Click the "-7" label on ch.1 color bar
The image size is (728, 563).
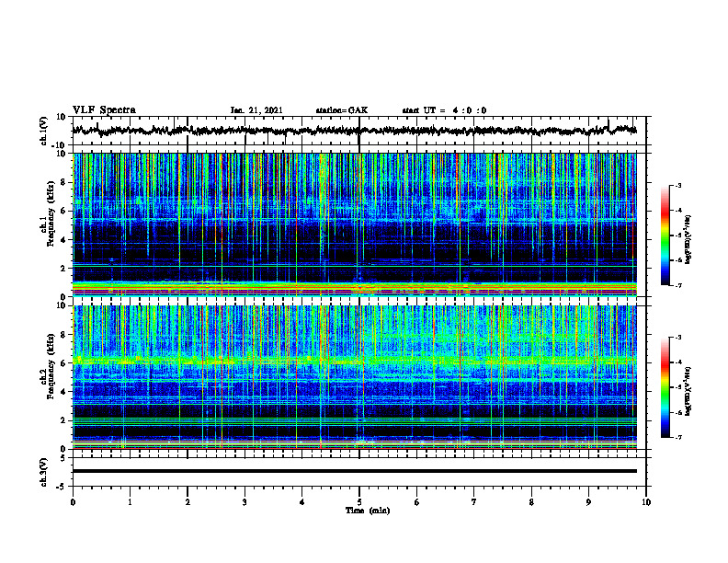point(677,285)
